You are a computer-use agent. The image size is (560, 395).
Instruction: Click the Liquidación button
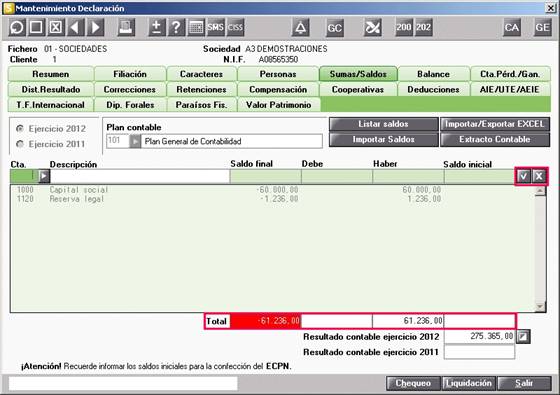[469, 383]
